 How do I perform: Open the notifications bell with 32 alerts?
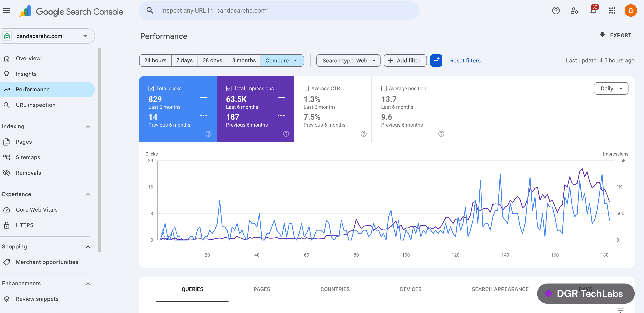[594, 10]
